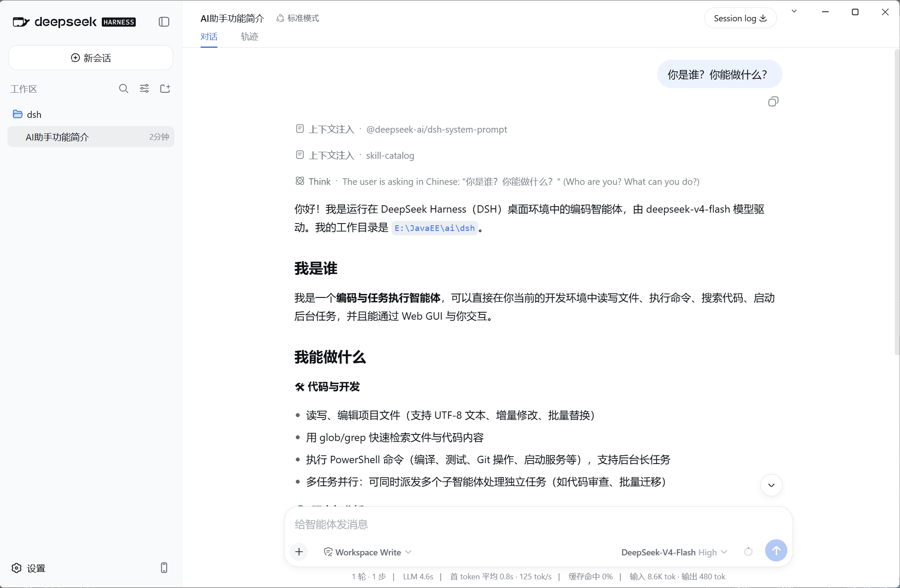900x588 pixels.
Task: Click the settings gear icon
Action: 17,568
